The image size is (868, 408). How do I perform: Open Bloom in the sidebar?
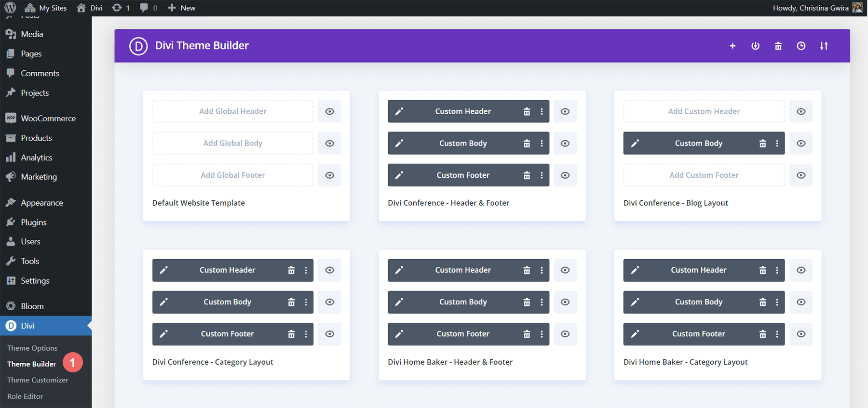click(46, 306)
